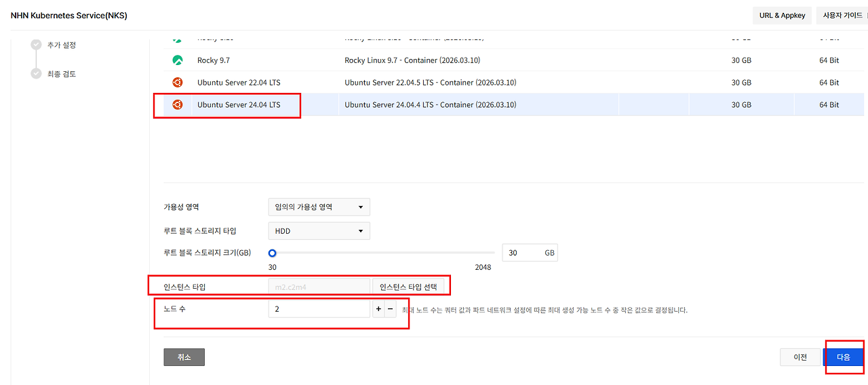Open the 가용성 영역 dropdown
The image size is (868, 385).
tap(319, 207)
